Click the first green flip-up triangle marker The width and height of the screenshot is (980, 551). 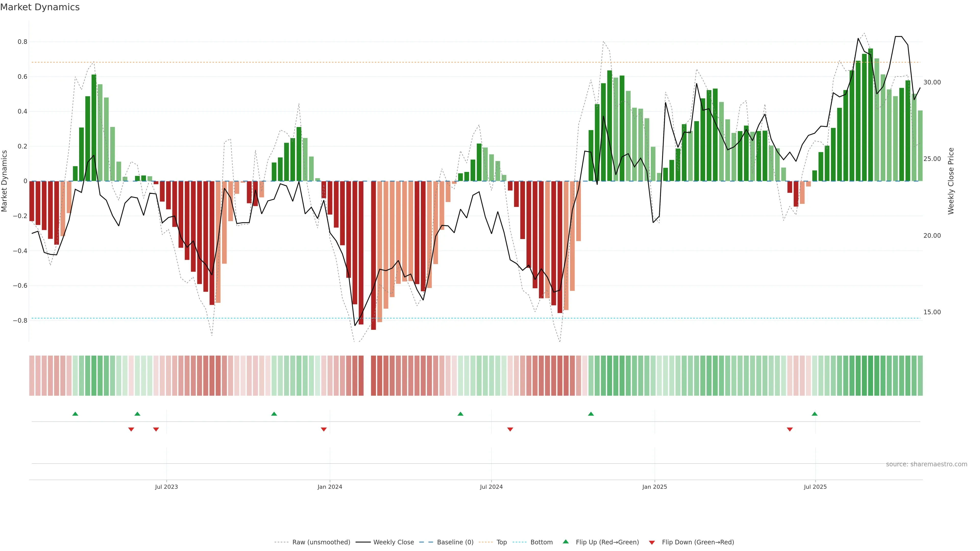pyautogui.click(x=75, y=414)
